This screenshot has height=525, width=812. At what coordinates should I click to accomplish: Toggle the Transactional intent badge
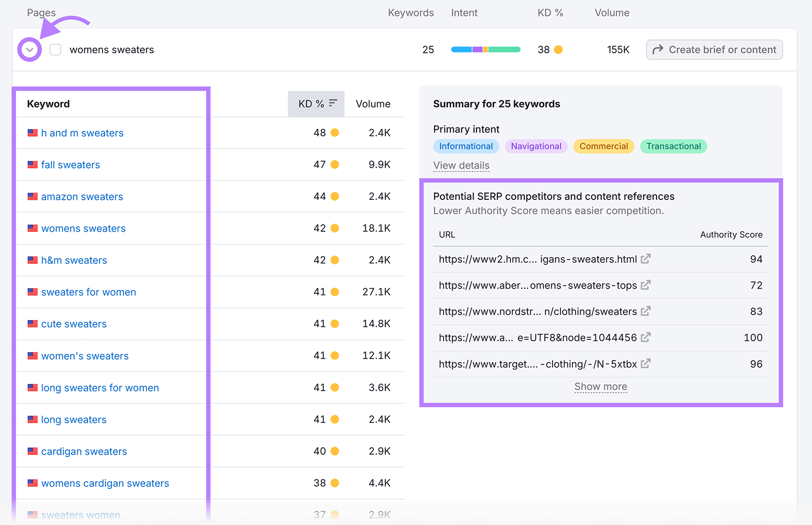click(x=673, y=146)
